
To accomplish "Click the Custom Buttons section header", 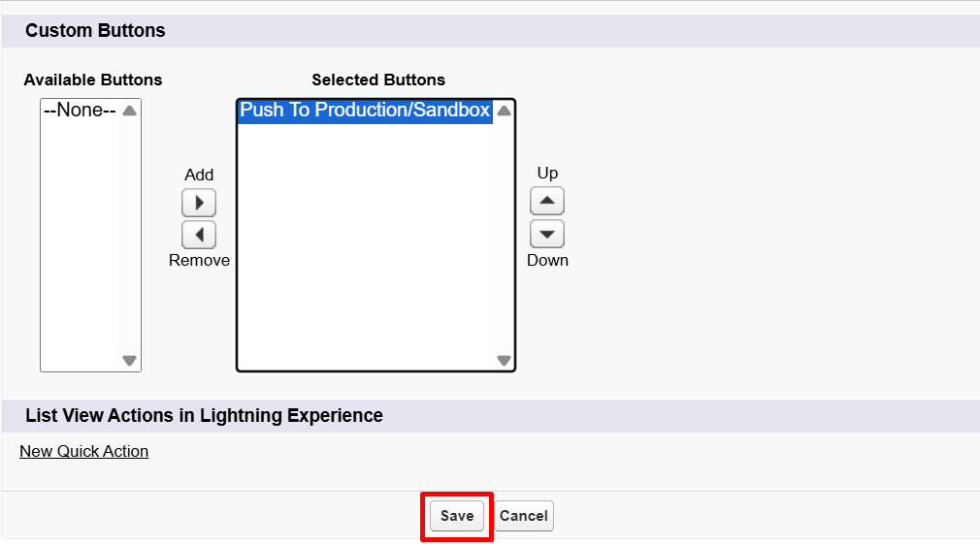I will click(x=95, y=31).
